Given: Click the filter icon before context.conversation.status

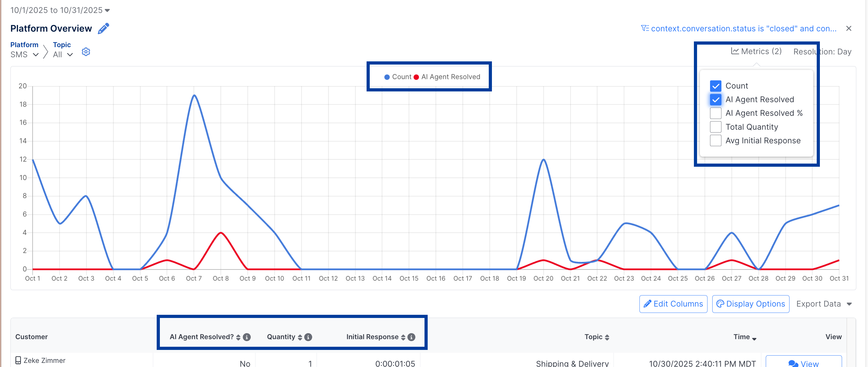Looking at the screenshot, I should [x=644, y=28].
